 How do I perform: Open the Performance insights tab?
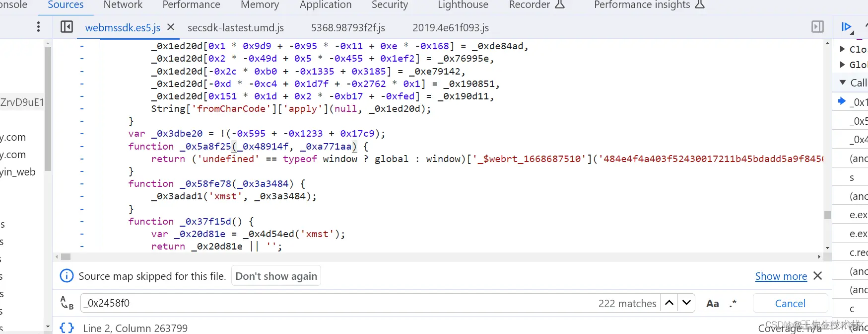[x=649, y=5]
